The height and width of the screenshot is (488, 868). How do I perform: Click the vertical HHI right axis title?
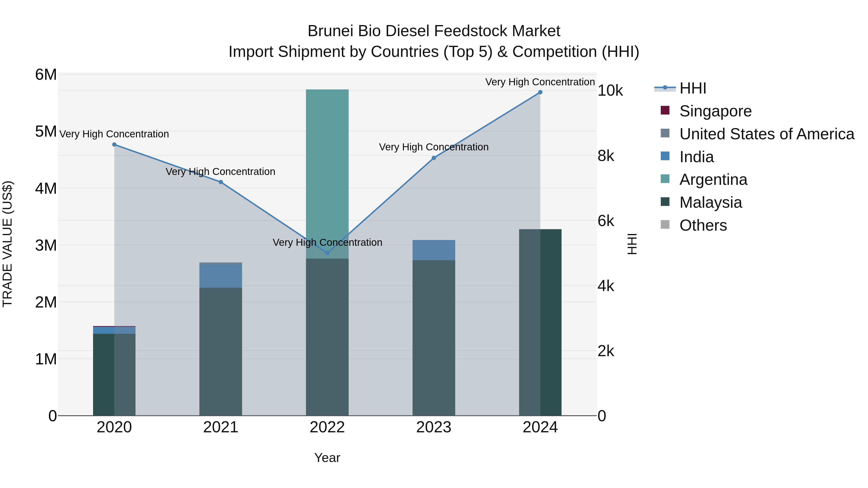(x=632, y=244)
